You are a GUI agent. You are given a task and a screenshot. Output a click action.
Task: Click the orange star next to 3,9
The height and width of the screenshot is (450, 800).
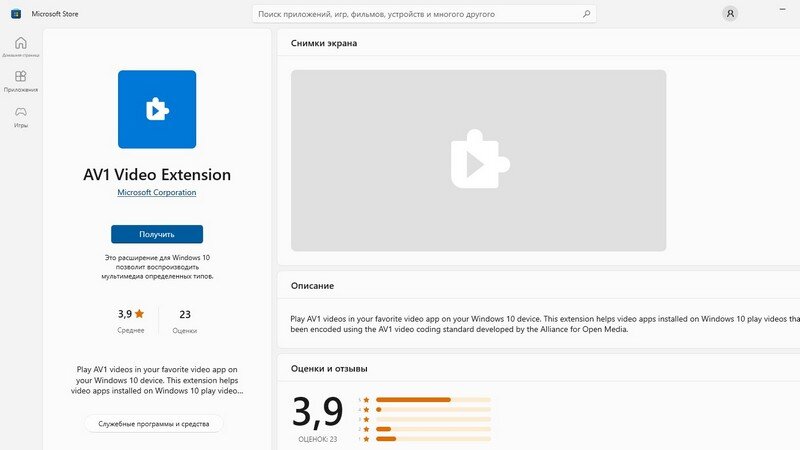pyautogui.click(x=139, y=313)
